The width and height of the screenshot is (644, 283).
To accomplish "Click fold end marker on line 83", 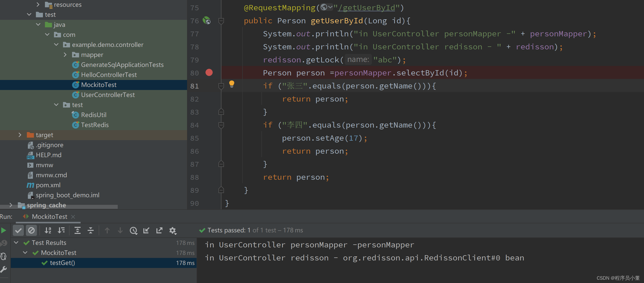I will tap(221, 112).
